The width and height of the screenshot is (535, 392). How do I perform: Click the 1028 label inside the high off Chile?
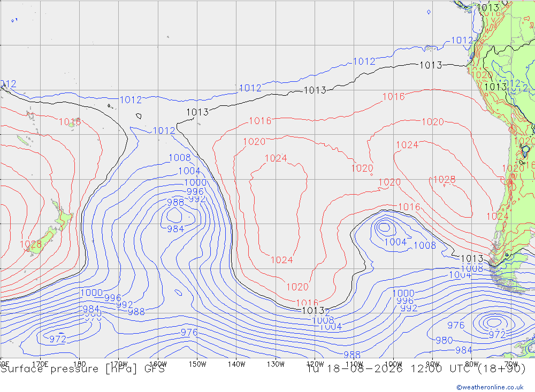444,180
